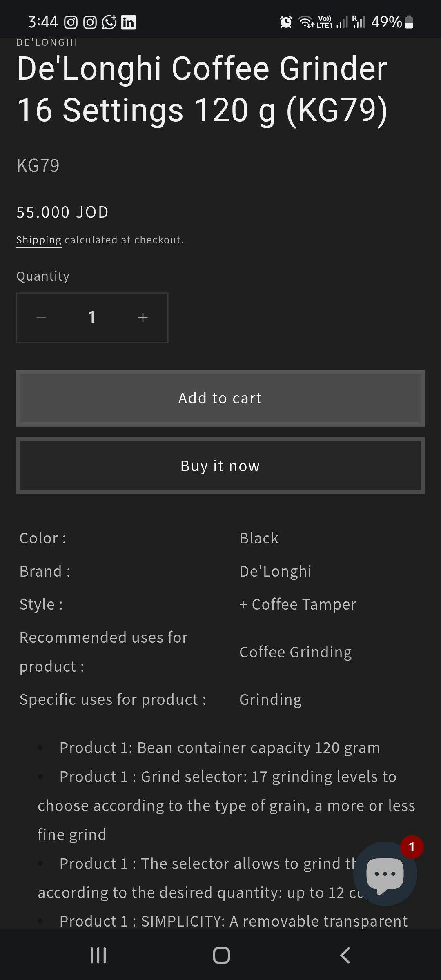This screenshot has height=980, width=441.
Task: Tap the chat unread badge showing 1
Action: pyautogui.click(x=412, y=847)
